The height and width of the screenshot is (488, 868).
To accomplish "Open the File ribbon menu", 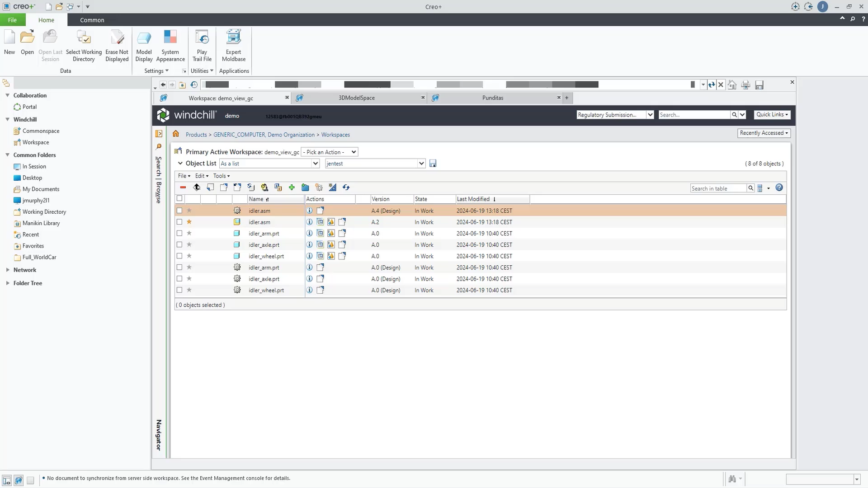I will point(13,20).
